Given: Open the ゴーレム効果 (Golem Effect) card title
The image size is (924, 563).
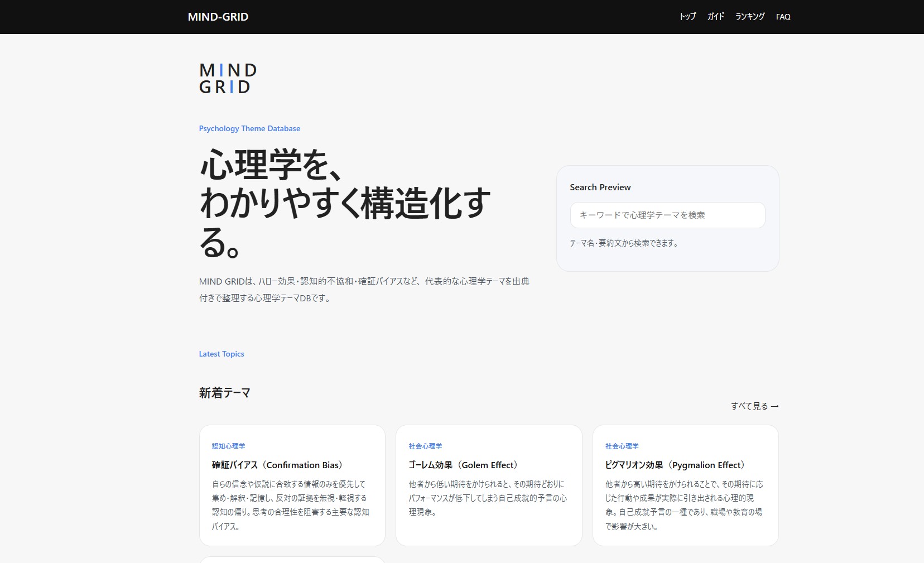Looking at the screenshot, I should (464, 465).
